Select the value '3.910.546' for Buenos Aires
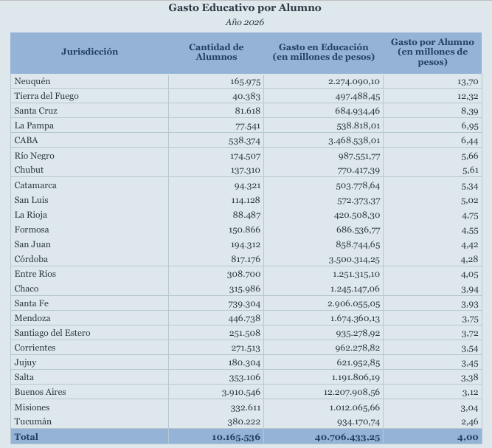 pos(241,393)
